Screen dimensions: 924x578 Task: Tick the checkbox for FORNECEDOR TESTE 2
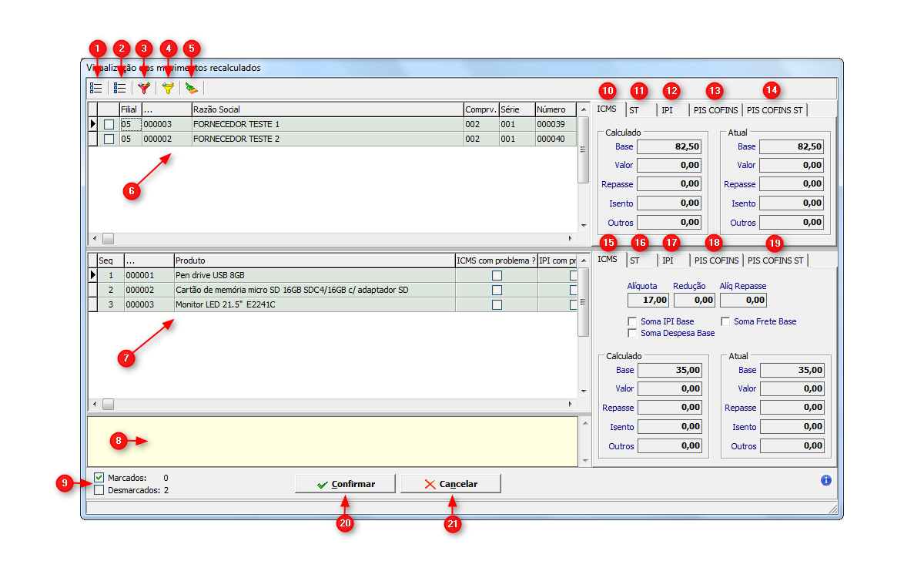[109, 139]
